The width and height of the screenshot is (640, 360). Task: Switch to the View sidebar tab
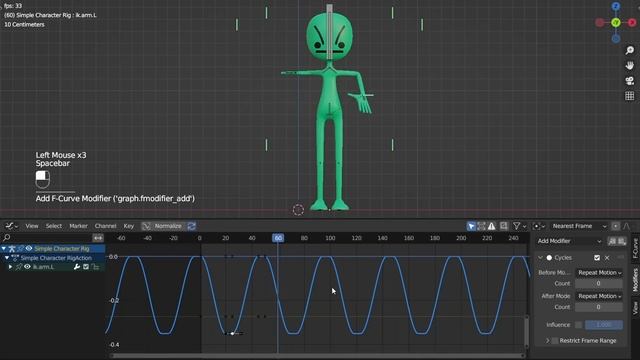[635, 308]
